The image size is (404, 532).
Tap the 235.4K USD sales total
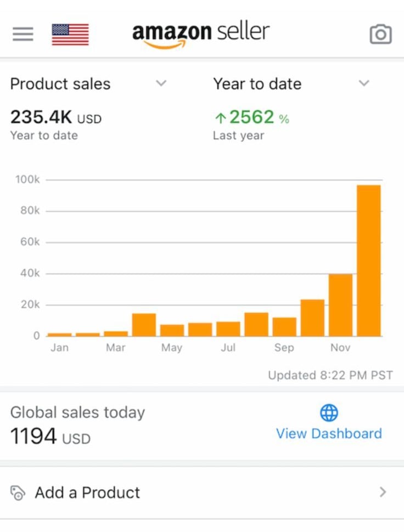tap(56, 117)
